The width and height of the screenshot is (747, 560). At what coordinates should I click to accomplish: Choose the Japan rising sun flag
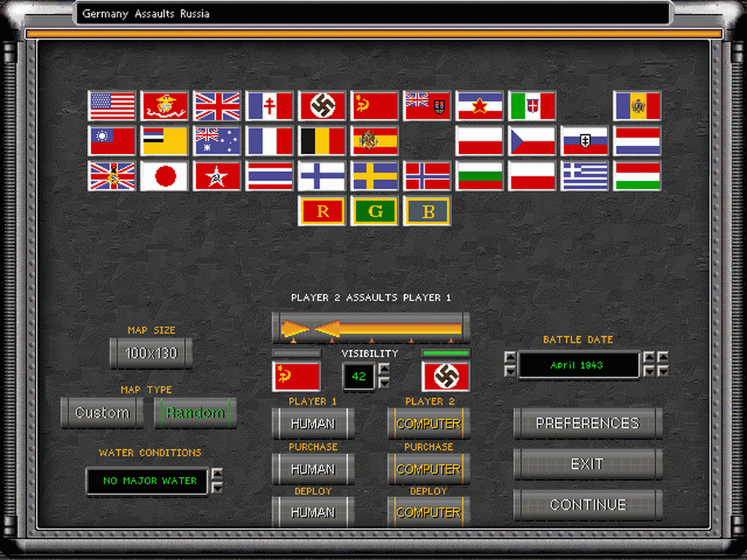coord(164,176)
